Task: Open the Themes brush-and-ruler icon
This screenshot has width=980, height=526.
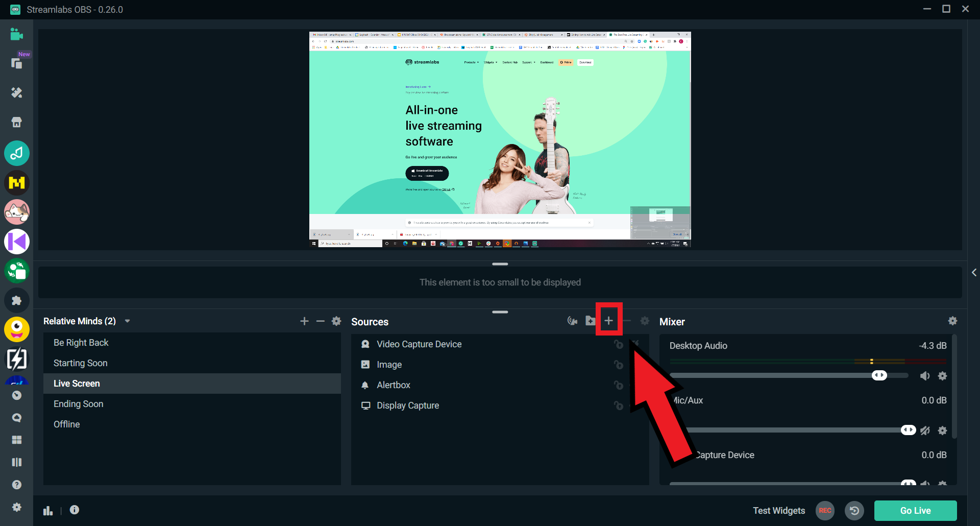Action: 17,92
